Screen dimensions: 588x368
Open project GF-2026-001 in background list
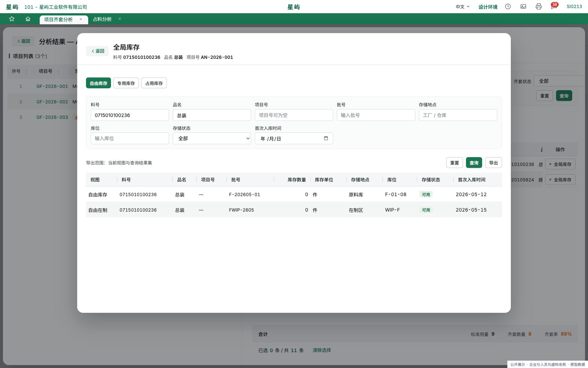point(52,86)
